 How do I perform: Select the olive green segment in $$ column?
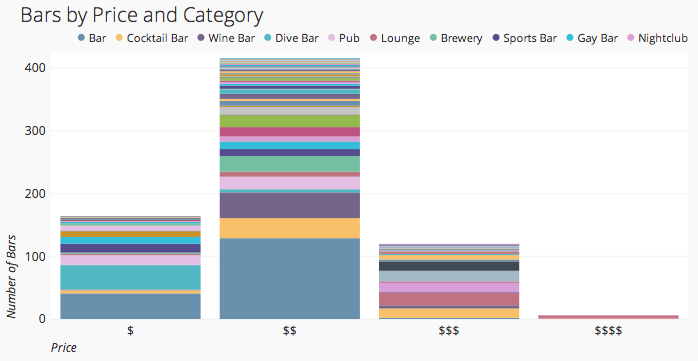(290, 121)
